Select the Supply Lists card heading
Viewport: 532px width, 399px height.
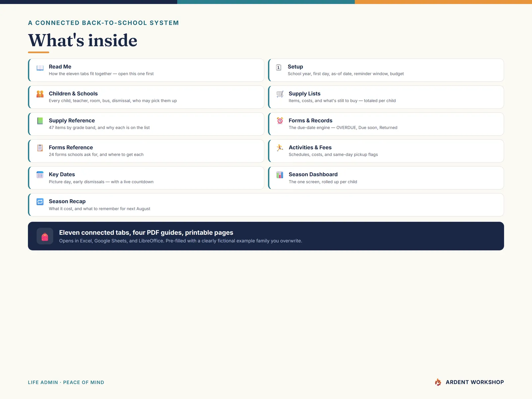[305, 93]
